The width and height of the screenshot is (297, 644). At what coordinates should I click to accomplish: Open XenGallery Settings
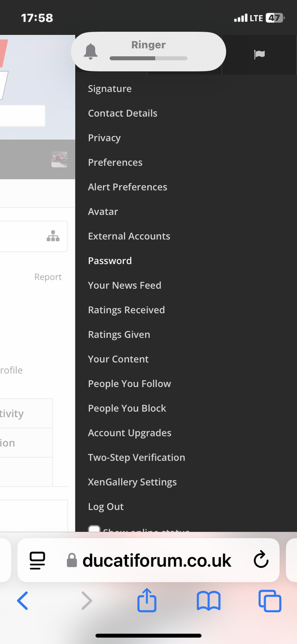tap(132, 482)
